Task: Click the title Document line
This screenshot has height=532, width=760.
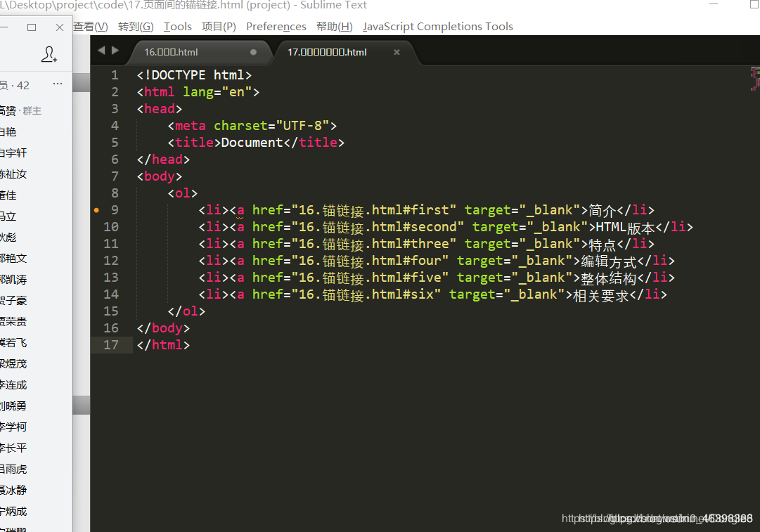Action: click(x=256, y=143)
